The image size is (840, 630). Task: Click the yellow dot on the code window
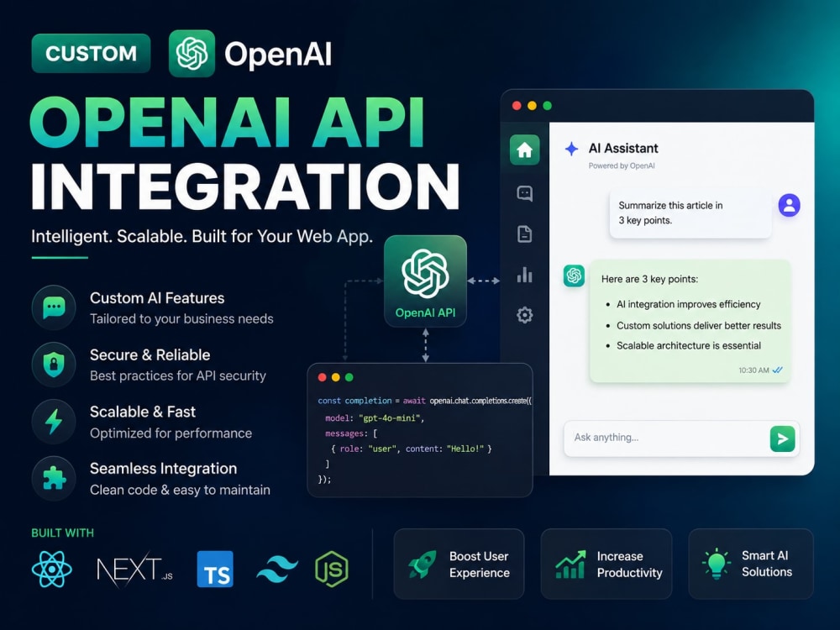(x=336, y=377)
